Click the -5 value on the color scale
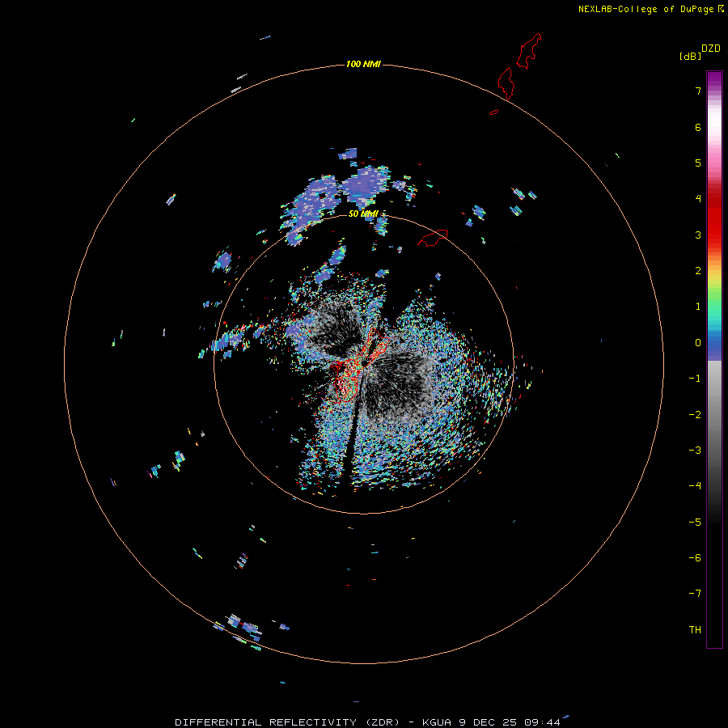Image resolution: width=728 pixels, height=728 pixels. pos(695,523)
